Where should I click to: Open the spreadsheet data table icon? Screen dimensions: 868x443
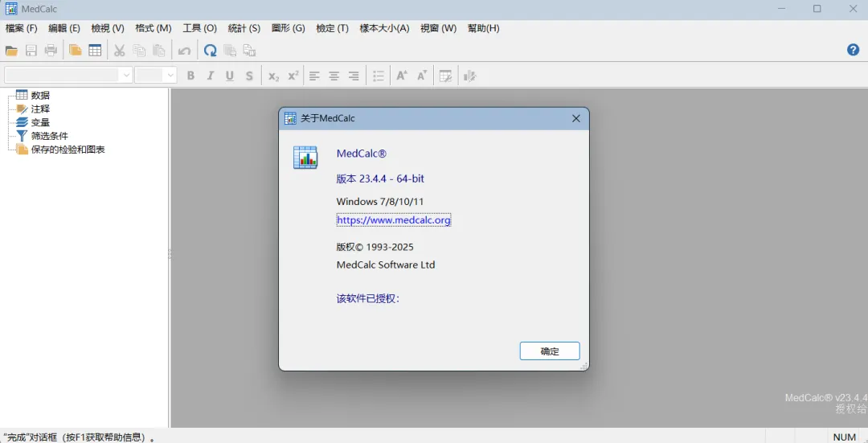pyautogui.click(x=95, y=51)
